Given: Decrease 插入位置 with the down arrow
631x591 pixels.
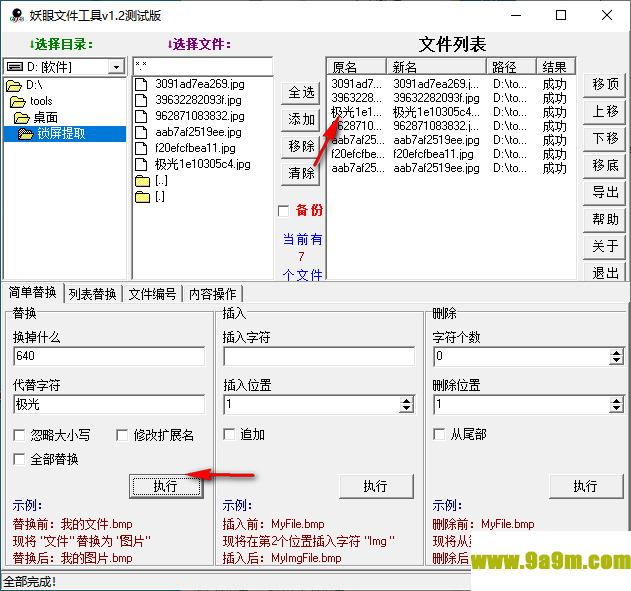Looking at the screenshot, I should pyautogui.click(x=407, y=409).
